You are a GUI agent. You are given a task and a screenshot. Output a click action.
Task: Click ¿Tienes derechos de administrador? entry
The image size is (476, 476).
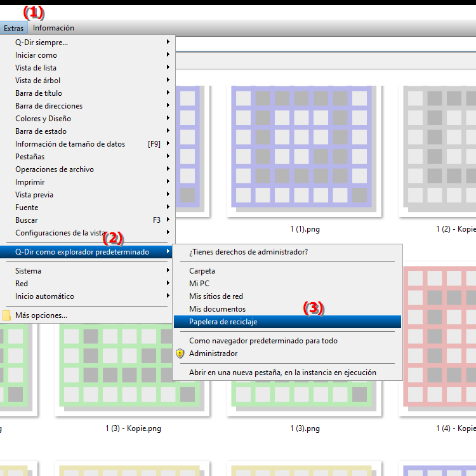pos(288,252)
